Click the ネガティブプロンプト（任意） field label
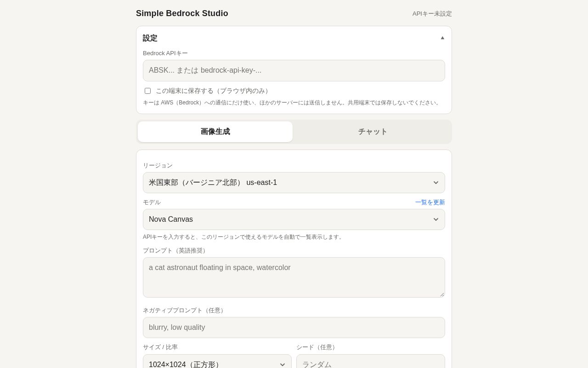 coord(185,310)
